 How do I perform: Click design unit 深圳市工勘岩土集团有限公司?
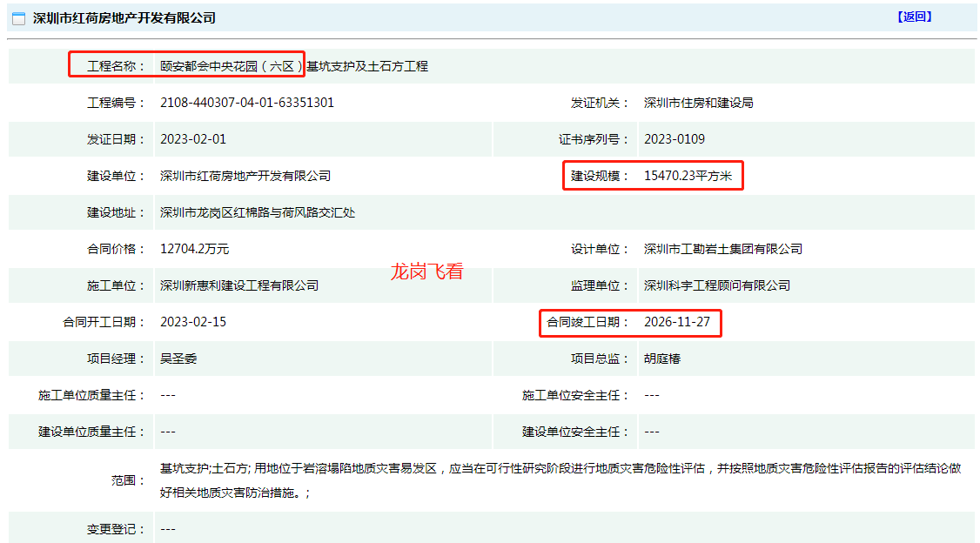[722, 249]
